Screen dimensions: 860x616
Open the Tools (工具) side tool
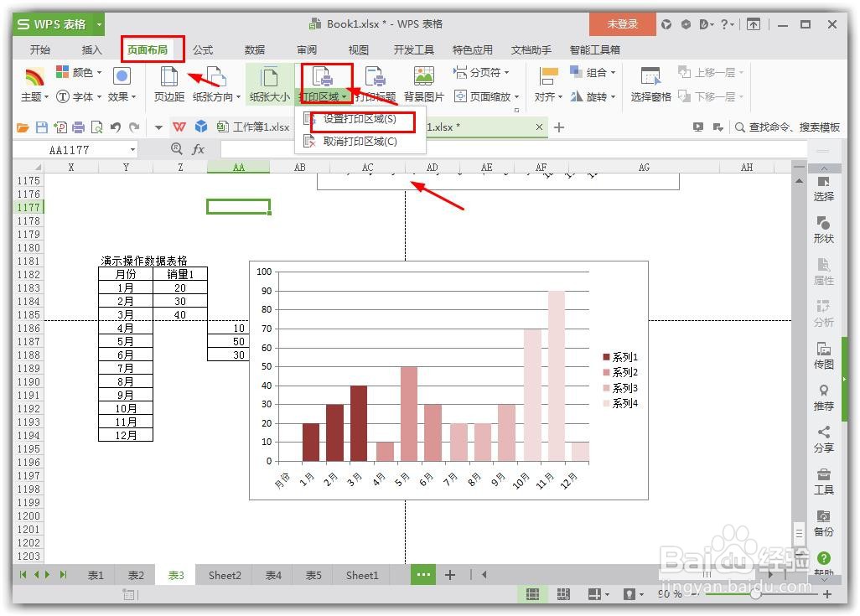click(x=823, y=482)
